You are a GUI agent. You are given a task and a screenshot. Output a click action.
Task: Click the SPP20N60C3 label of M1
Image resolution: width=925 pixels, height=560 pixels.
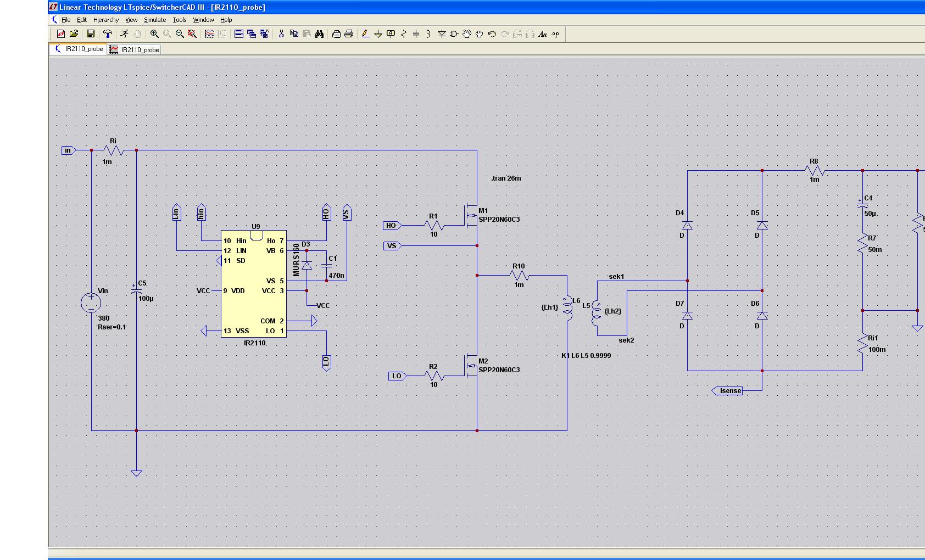tap(499, 220)
